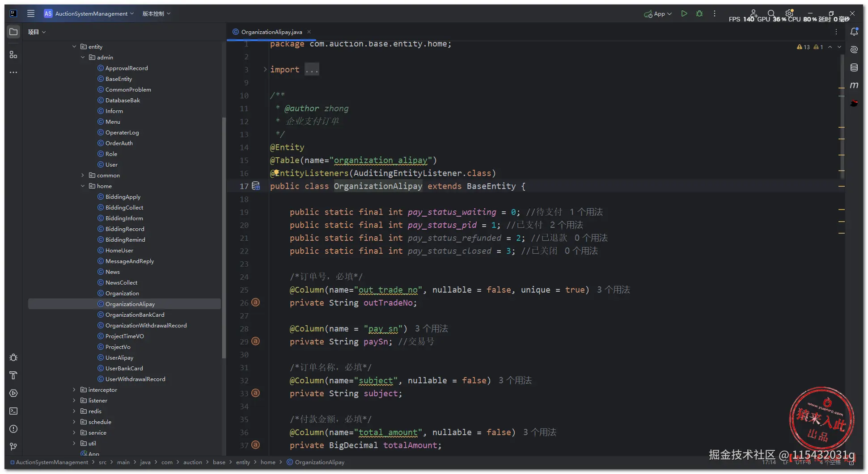Click the column gutter icon on line 26
The image size is (868, 474).
255,302
